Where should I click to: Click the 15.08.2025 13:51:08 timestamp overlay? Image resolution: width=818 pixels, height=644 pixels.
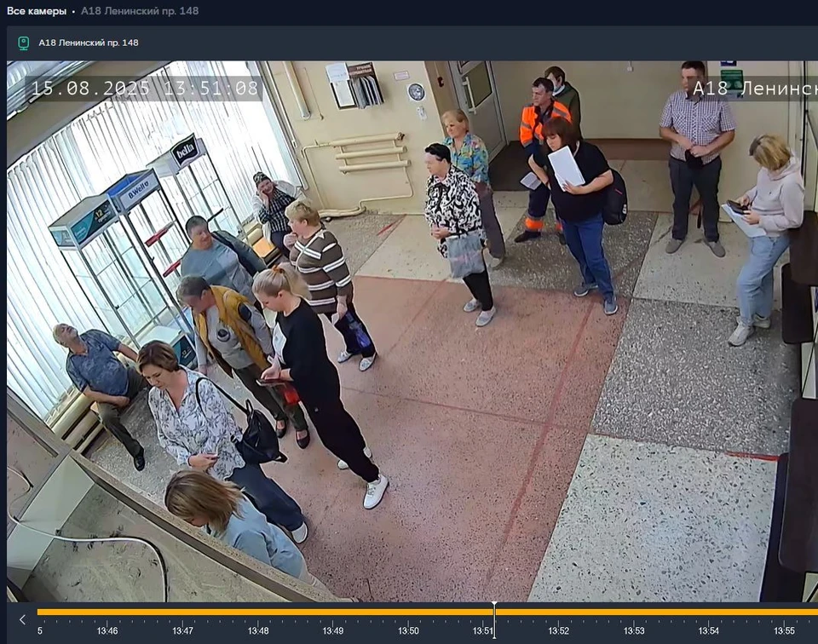145,88
